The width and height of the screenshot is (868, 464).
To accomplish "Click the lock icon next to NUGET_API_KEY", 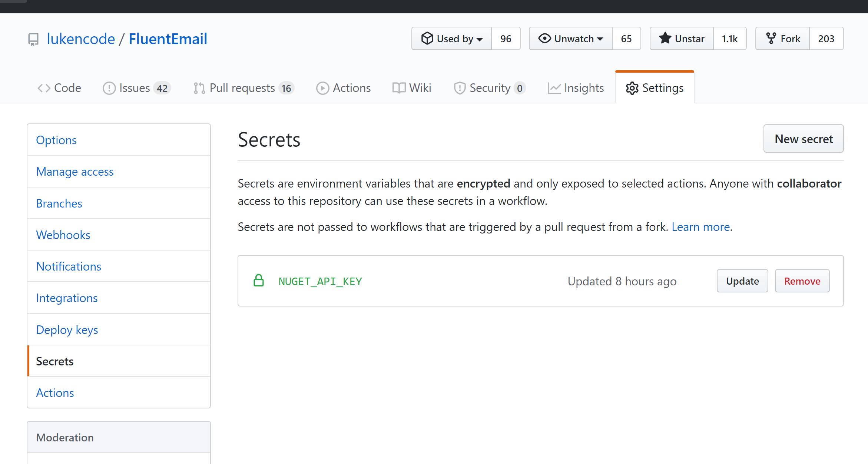I will pos(259,281).
